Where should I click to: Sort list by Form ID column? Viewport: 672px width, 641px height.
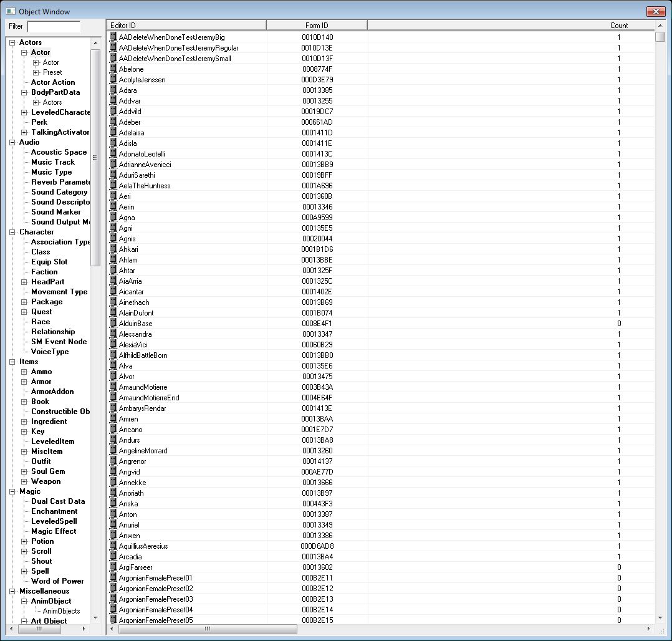pos(317,26)
